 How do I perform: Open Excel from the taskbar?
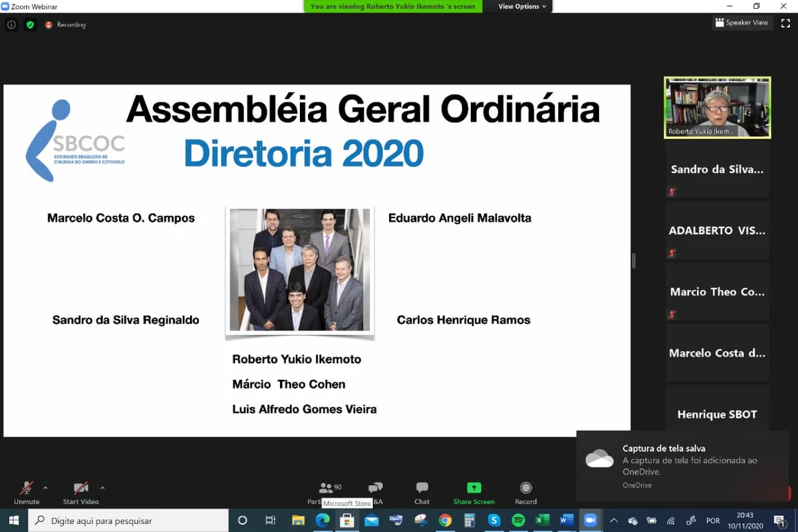(543, 521)
